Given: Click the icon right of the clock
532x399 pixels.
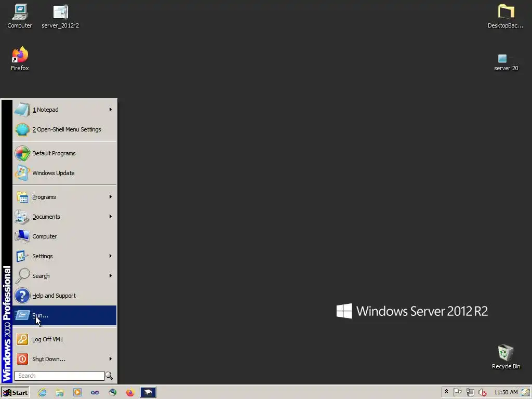Looking at the screenshot, I should 526,392.
